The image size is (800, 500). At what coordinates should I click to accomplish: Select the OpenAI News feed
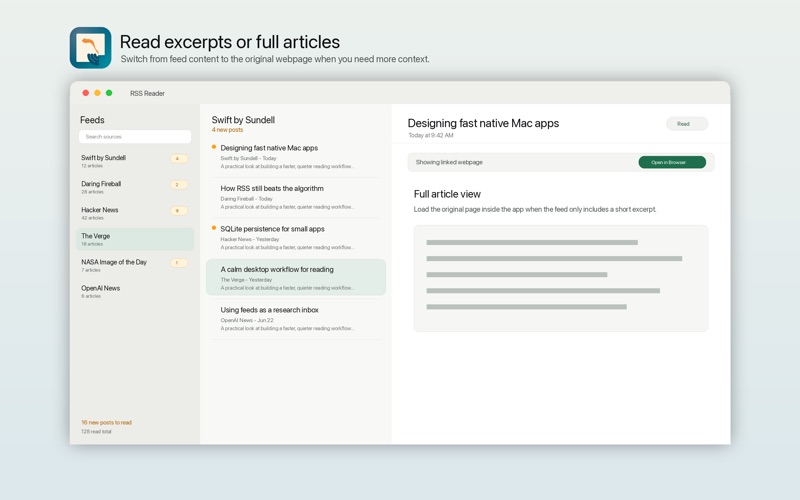(x=135, y=291)
